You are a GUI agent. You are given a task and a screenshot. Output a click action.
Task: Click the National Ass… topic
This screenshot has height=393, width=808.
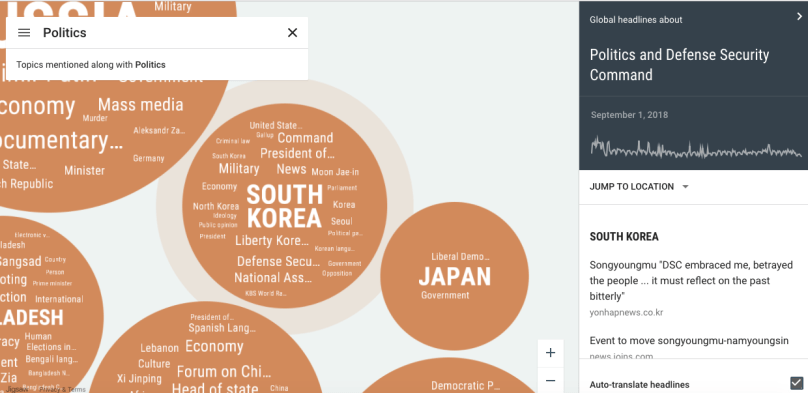273,278
